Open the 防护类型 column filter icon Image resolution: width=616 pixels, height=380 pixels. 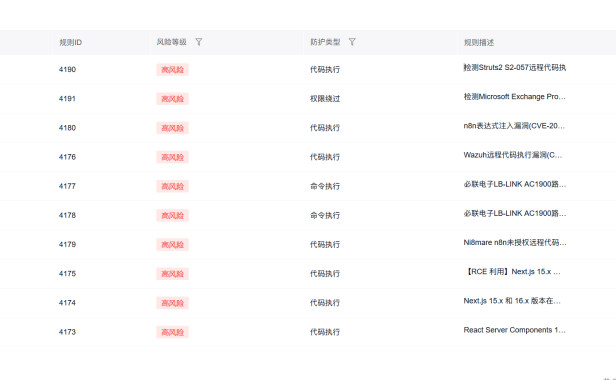pyautogui.click(x=352, y=42)
